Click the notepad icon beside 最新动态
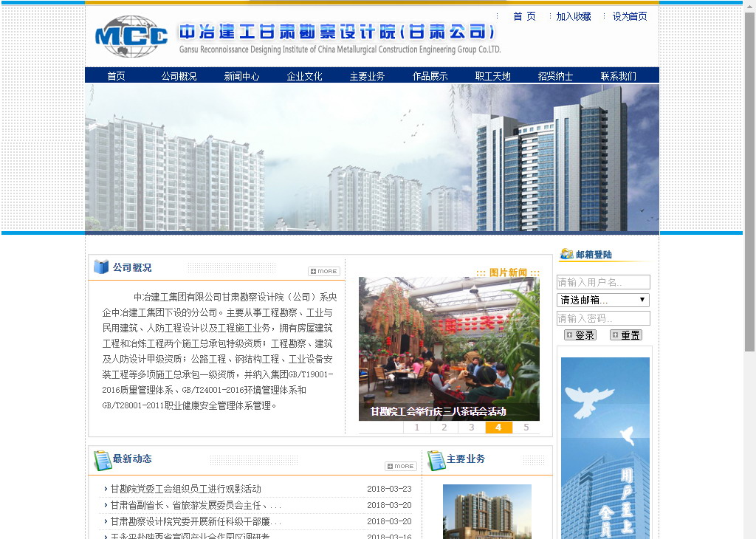Image resolution: width=756 pixels, height=539 pixels. coord(102,460)
